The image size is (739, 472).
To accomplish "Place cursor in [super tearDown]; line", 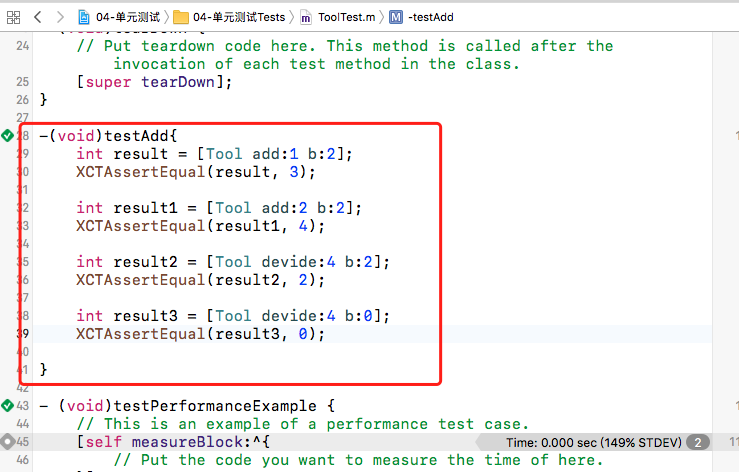I will click(x=154, y=82).
